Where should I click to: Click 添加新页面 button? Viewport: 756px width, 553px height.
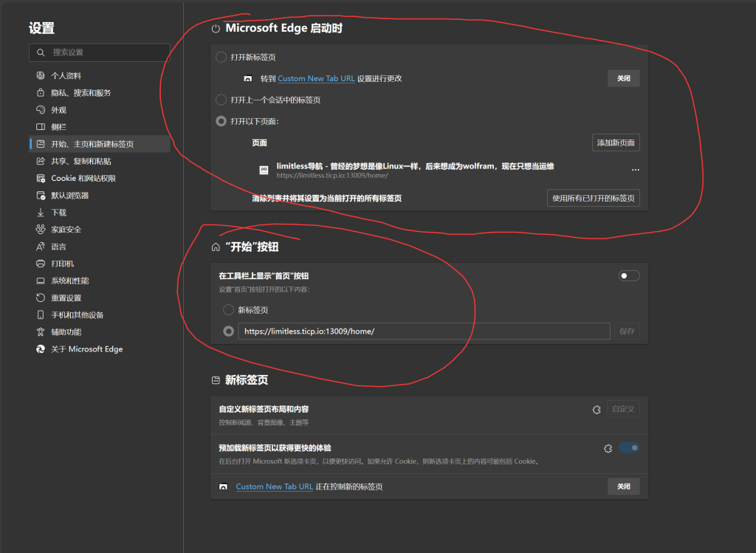click(x=616, y=142)
